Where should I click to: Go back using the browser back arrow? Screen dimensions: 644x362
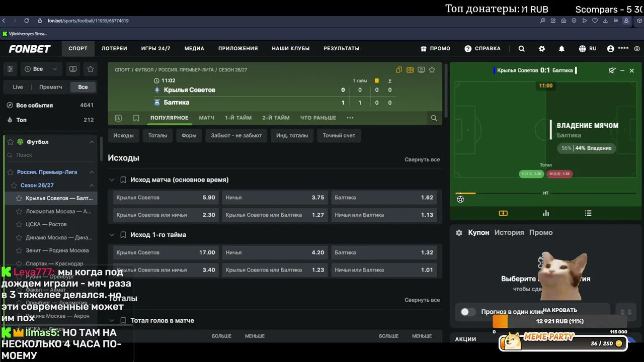point(4,21)
